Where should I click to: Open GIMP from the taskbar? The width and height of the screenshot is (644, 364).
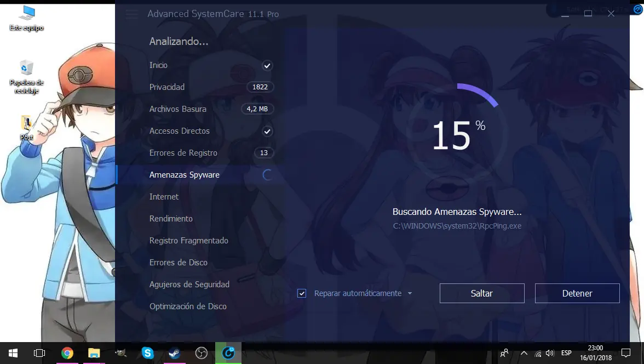pyautogui.click(x=120, y=353)
